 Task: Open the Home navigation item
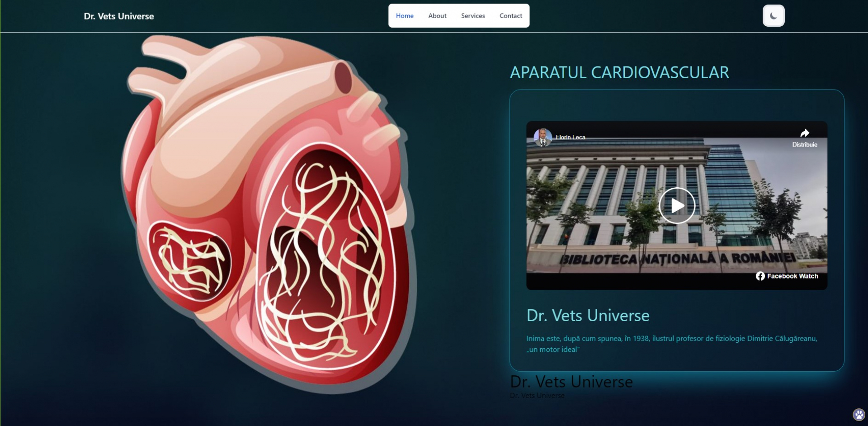(405, 16)
